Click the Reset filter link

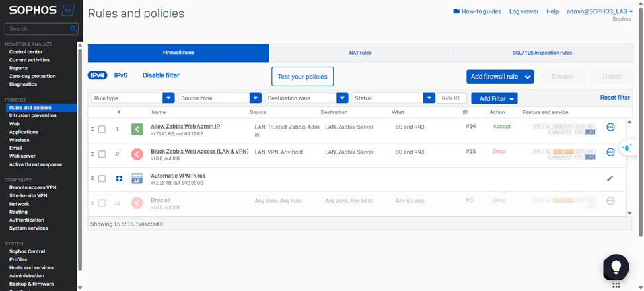[614, 98]
